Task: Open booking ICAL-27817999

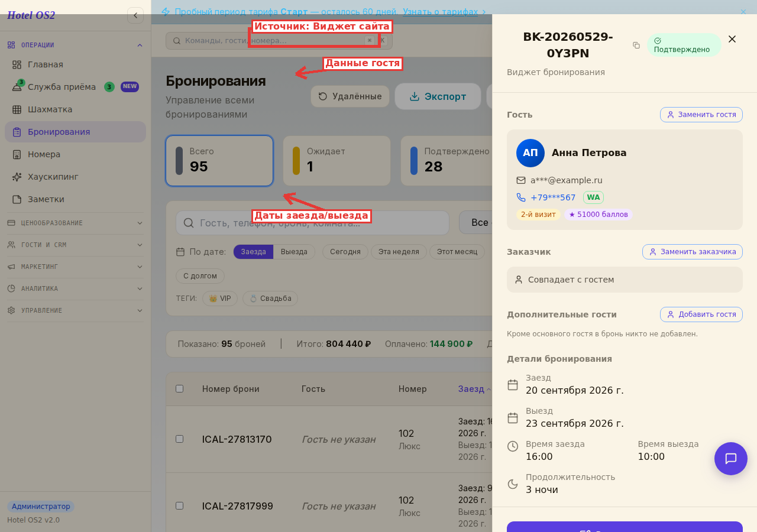Action: [x=237, y=507]
